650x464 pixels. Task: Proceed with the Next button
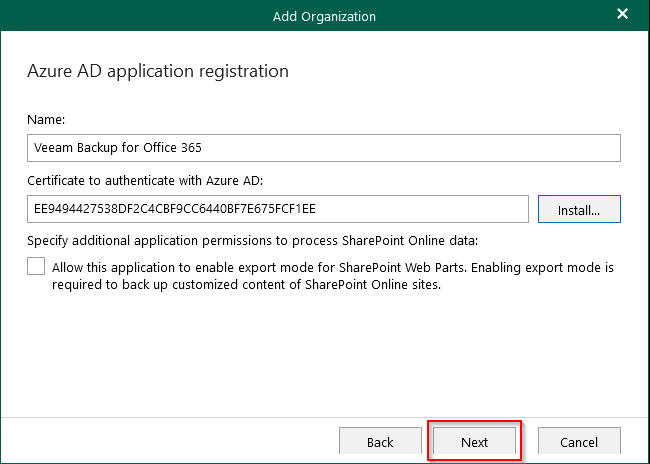(474, 442)
